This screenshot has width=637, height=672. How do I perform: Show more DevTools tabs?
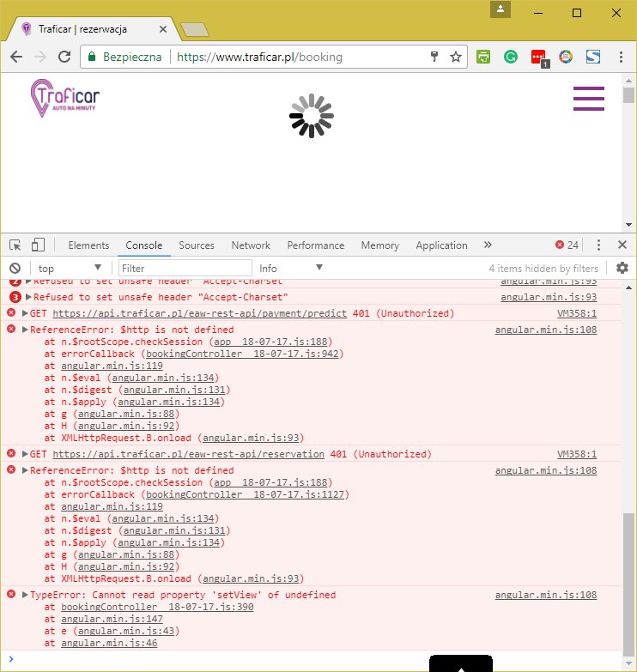(488, 245)
